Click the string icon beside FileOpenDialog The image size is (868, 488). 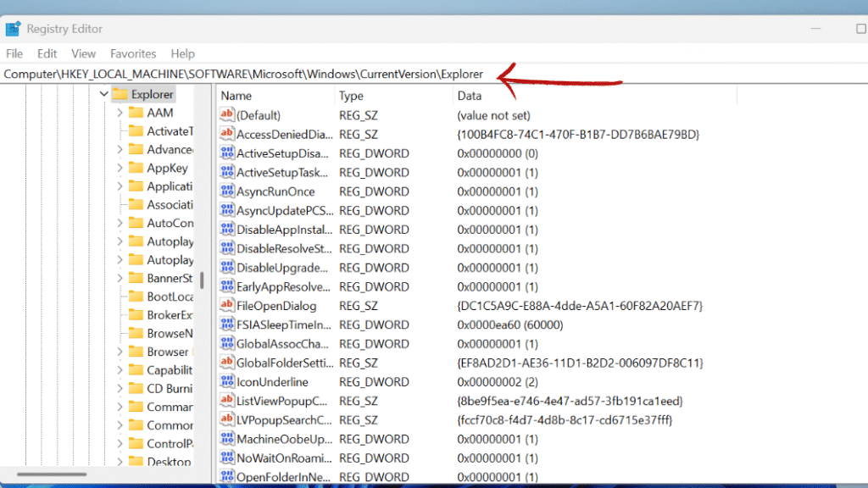click(227, 305)
